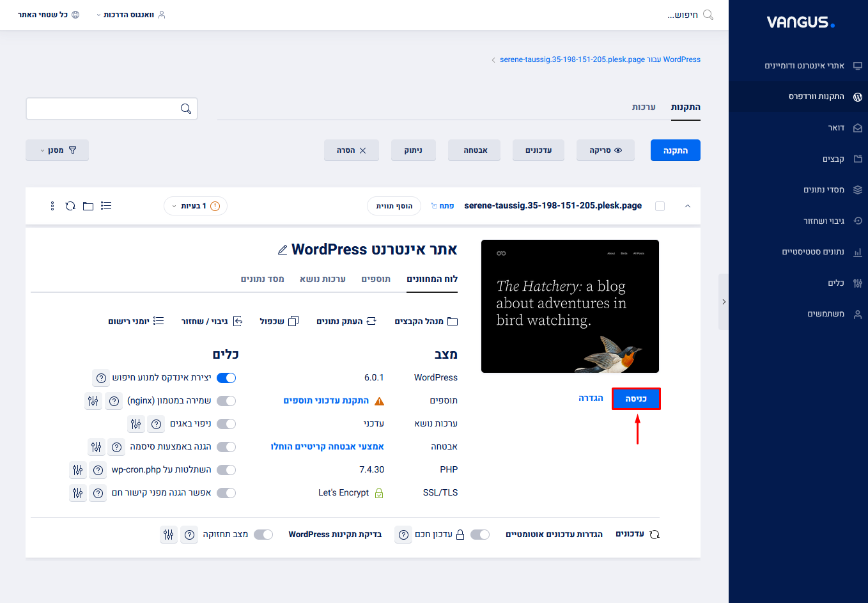This screenshot has height=603, width=868.
Task: Click the refresh icon on site row
Action: click(x=70, y=206)
